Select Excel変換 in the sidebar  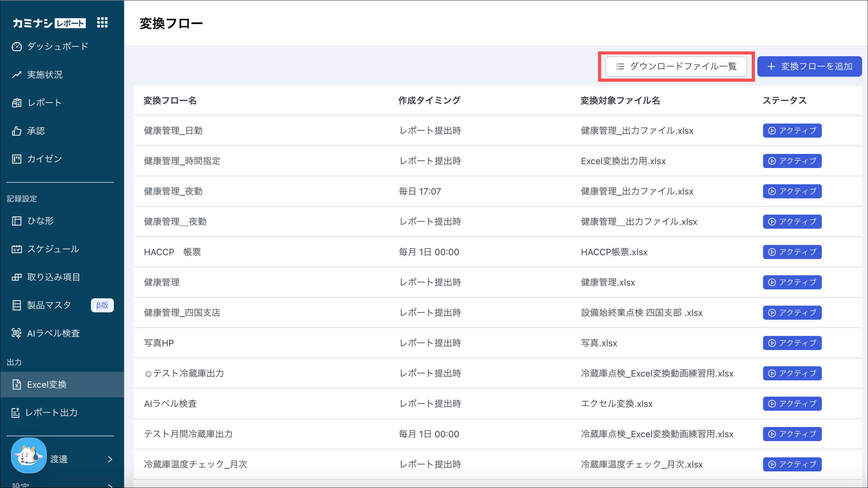click(47, 384)
